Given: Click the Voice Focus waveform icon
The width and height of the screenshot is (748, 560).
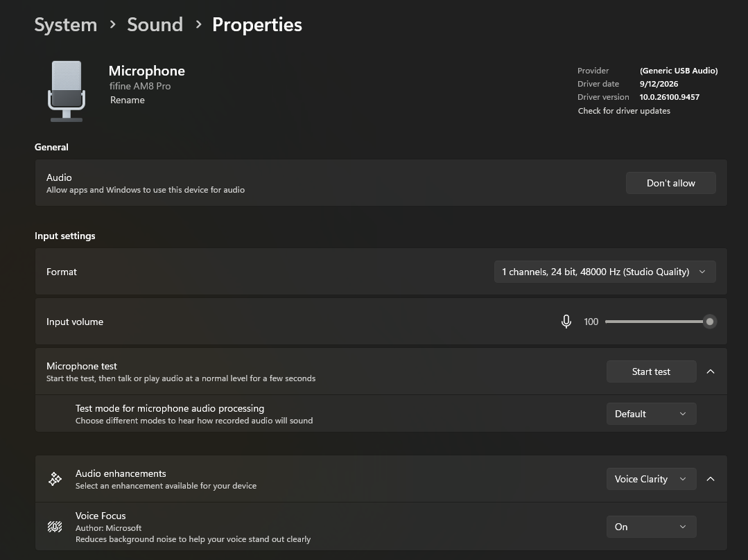Looking at the screenshot, I should coord(55,527).
